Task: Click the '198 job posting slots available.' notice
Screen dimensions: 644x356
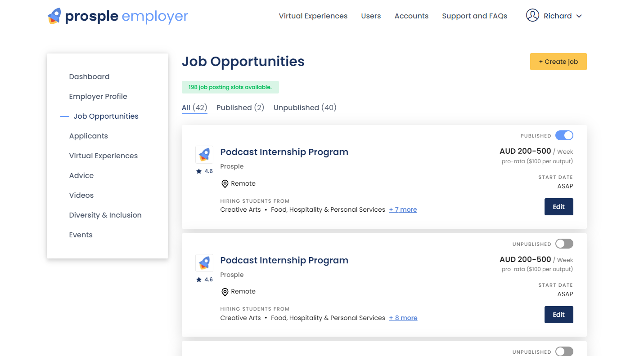Action: click(230, 87)
